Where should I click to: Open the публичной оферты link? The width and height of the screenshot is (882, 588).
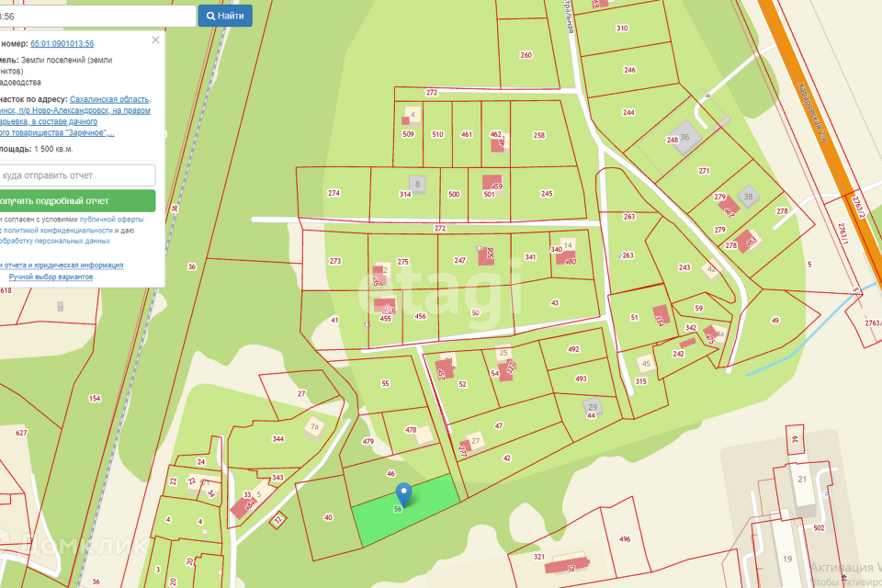pos(111,220)
